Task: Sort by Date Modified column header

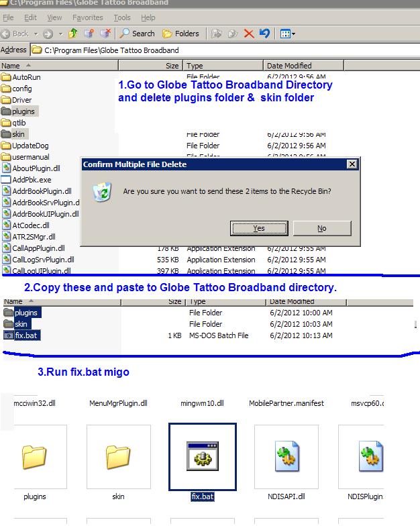Action: [303, 66]
